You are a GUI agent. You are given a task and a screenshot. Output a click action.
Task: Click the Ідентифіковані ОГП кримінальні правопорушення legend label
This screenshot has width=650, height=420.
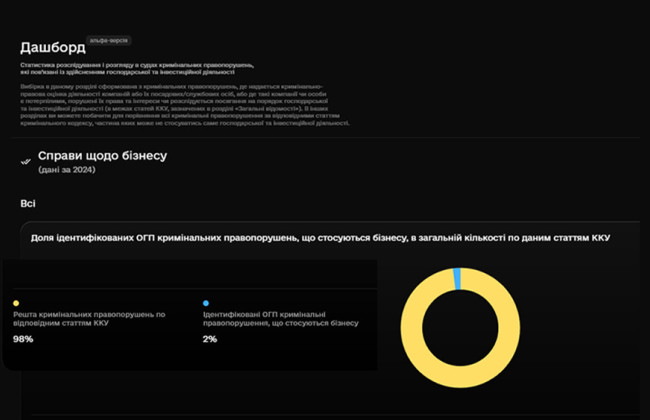click(263, 319)
